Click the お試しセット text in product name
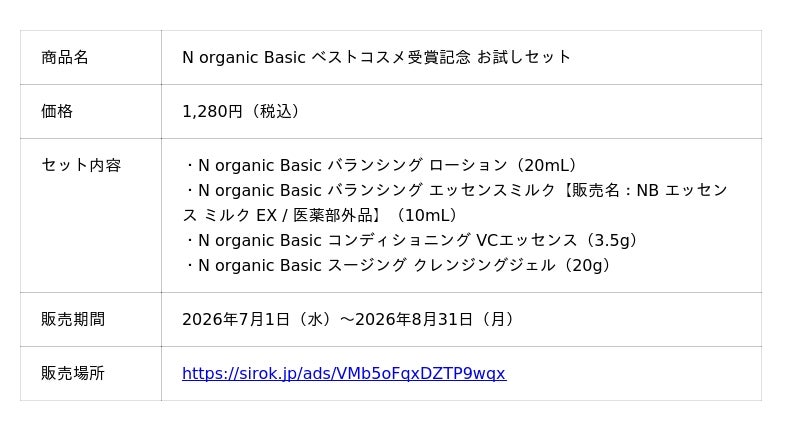 [524, 57]
